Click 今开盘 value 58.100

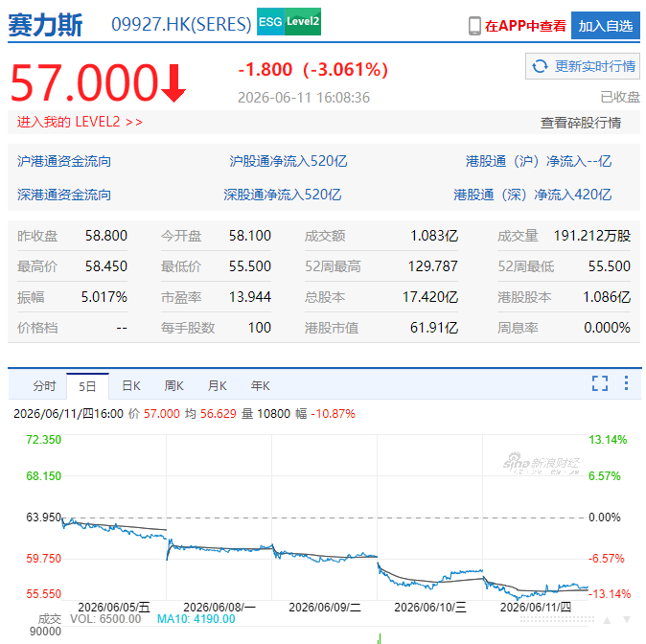point(250,236)
